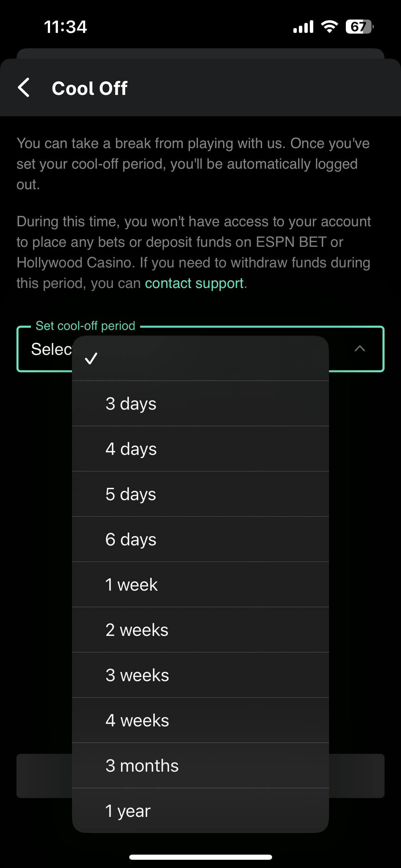
Task: Choose 3 weeks from the dropdown
Action: tap(200, 675)
